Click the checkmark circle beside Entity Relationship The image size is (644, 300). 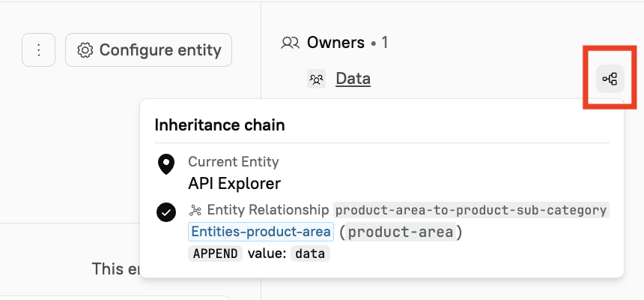coord(166,212)
